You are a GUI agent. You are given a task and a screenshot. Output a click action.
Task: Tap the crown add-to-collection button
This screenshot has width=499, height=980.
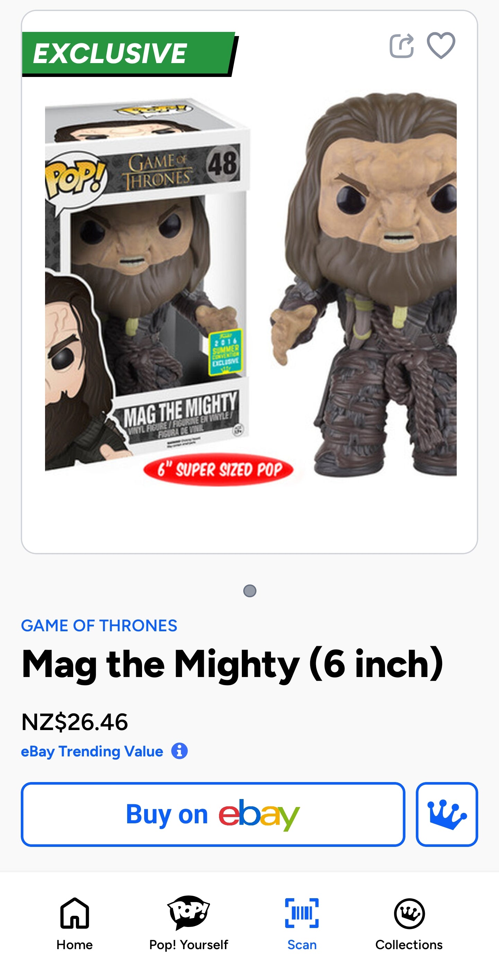[447, 814]
